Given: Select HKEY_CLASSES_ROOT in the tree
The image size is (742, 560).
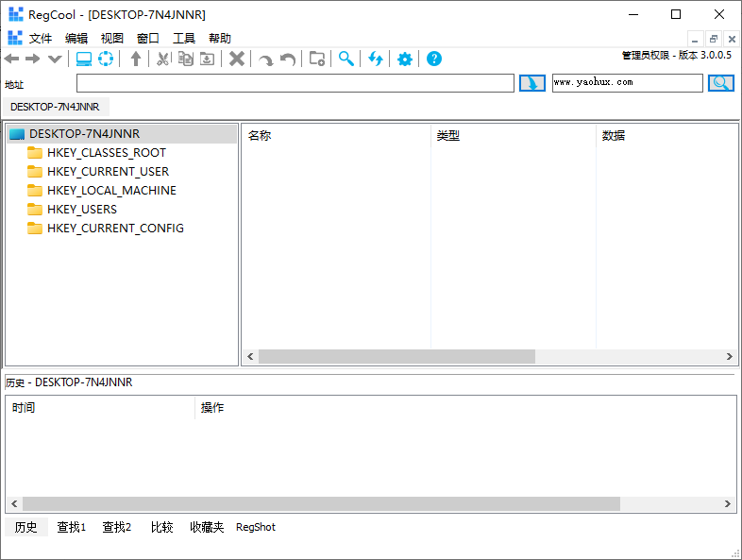Looking at the screenshot, I should coord(107,153).
